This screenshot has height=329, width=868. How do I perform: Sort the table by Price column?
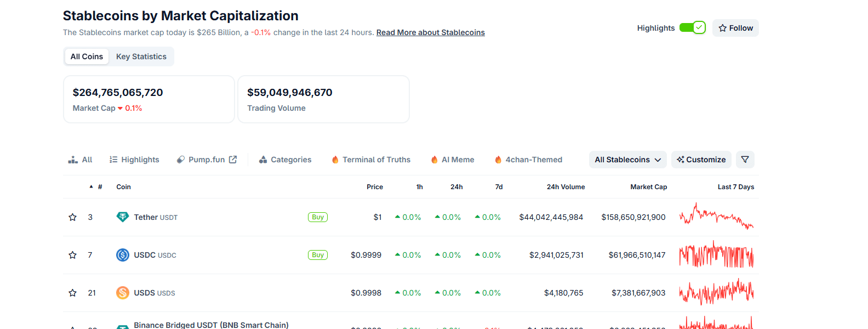coord(375,187)
